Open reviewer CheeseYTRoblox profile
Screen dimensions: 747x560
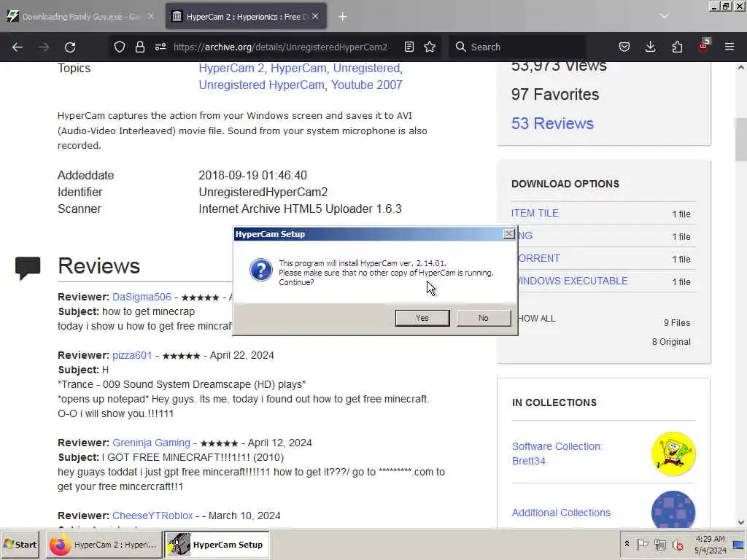point(152,516)
